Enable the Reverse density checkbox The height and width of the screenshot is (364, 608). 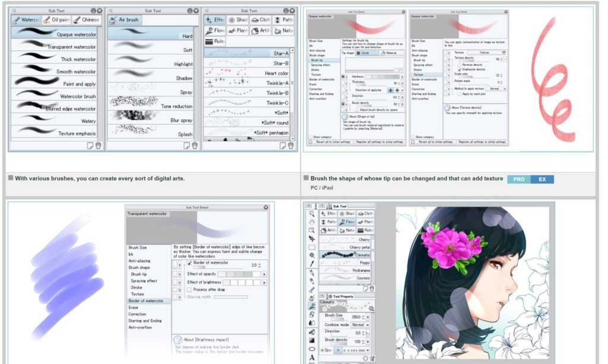pyautogui.click(x=460, y=65)
